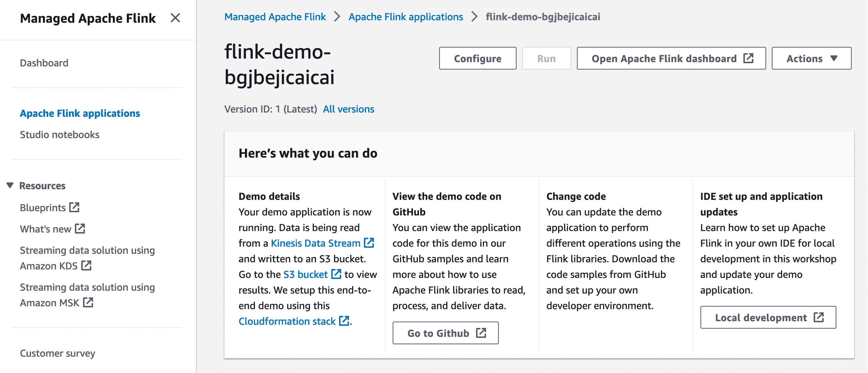The image size is (868, 373).
Task: Click Version ID: 1 (Latest) text
Action: pos(271,109)
